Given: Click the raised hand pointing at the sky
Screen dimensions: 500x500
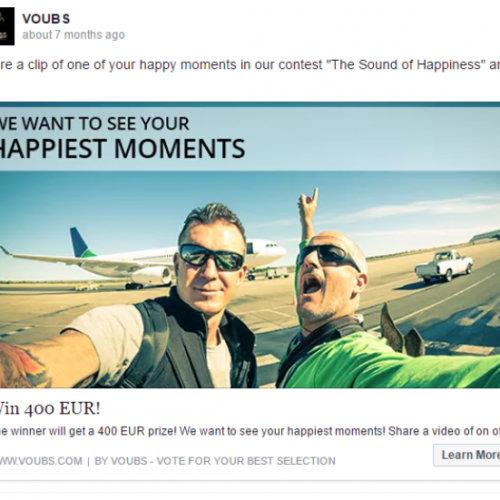Looking at the screenshot, I should (x=308, y=205).
